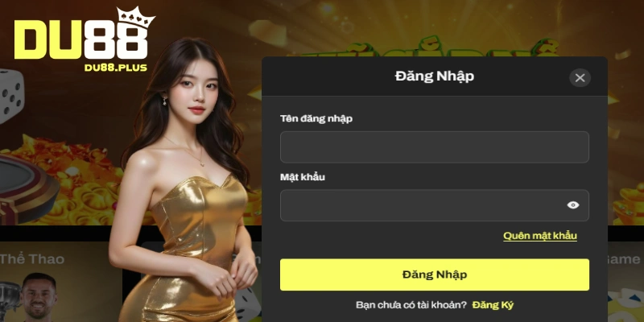Open the Quên mật khẩu link
Viewport: 644px width, 322px height.
[540, 236]
